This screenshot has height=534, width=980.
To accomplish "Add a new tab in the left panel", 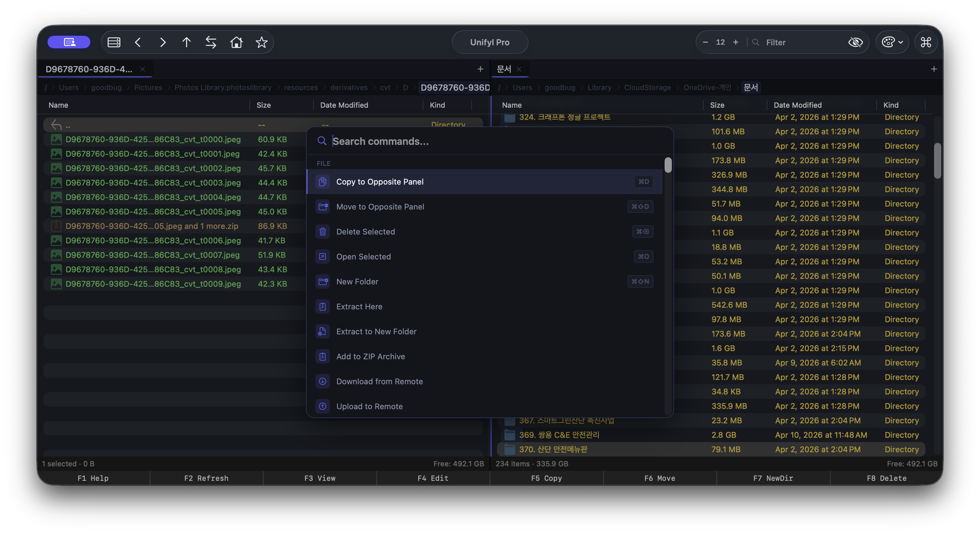I will tap(480, 69).
